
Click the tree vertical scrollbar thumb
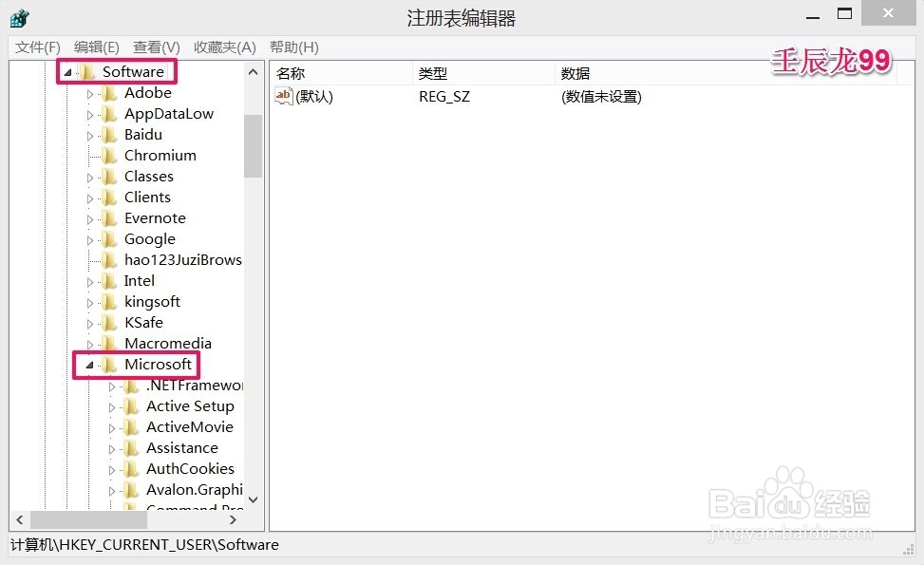(254, 145)
